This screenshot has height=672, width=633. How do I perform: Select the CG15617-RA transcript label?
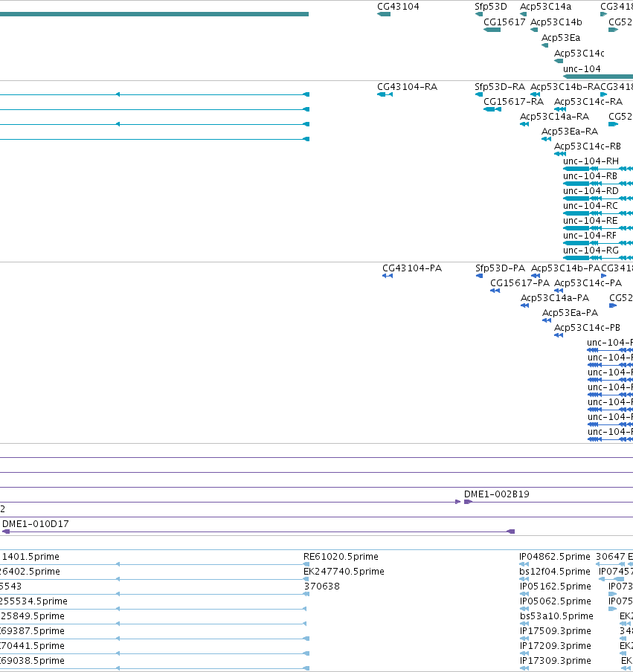[514, 102]
